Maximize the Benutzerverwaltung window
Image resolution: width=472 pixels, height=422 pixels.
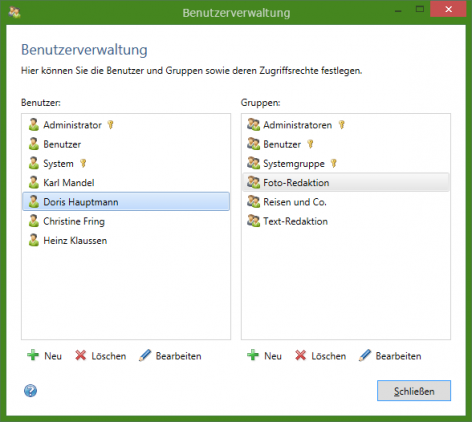point(420,9)
